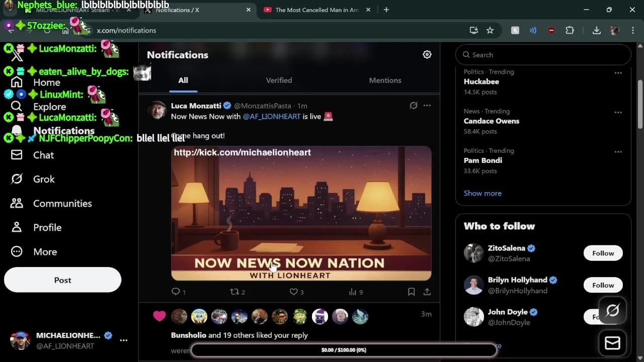The width and height of the screenshot is (644, 362).
Task: Open Bunsholio's profile from the liked notification
Action: tap(189, 335)
